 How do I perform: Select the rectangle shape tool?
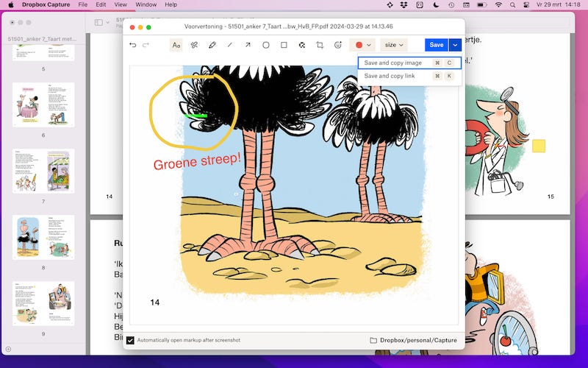coord(284,45)
